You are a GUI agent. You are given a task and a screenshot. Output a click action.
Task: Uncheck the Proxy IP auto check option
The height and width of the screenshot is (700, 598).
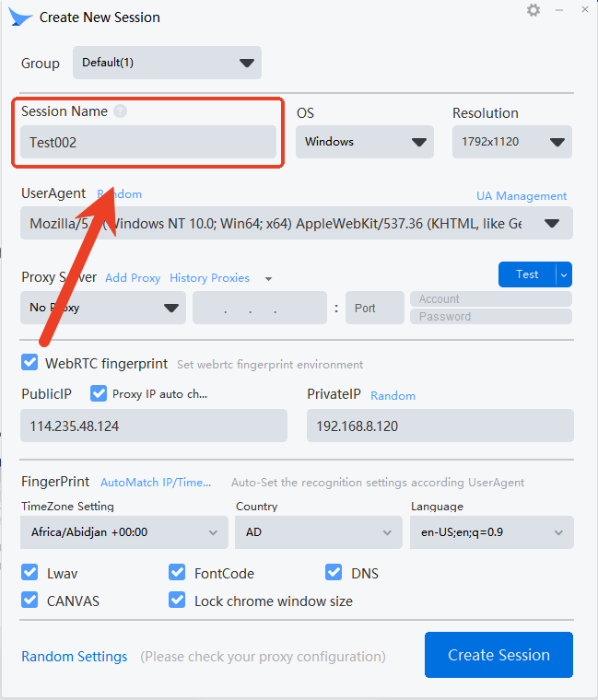(x=99, y=393)
